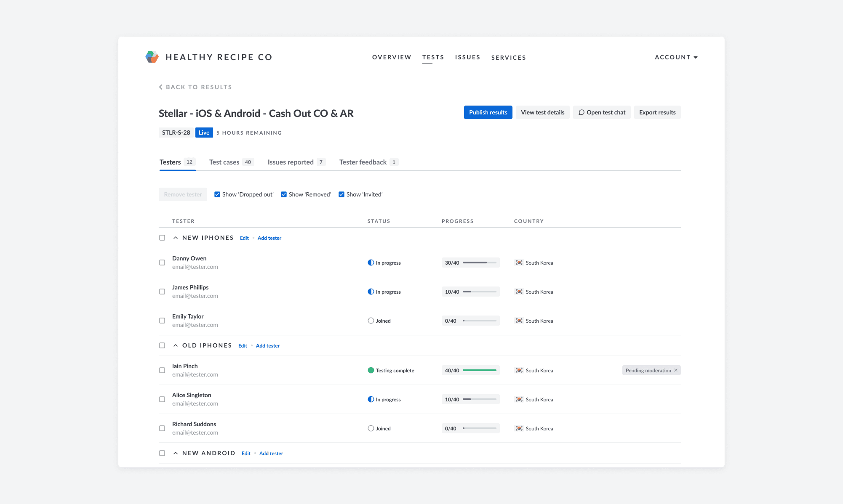The image size is (843, 504).
Task: Dismiss the Pending moderation tag with its X
Action: [676, 370]
